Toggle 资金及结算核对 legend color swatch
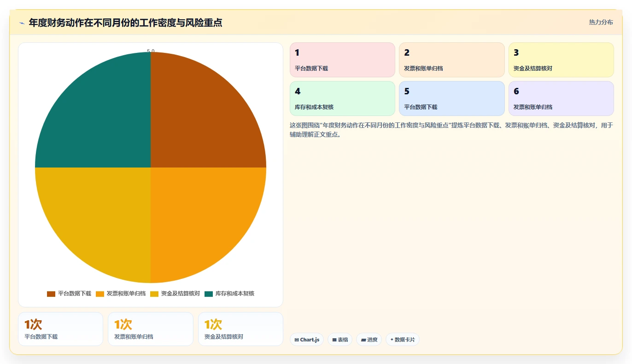The image size is (632, 364). (x=154, y=294)
